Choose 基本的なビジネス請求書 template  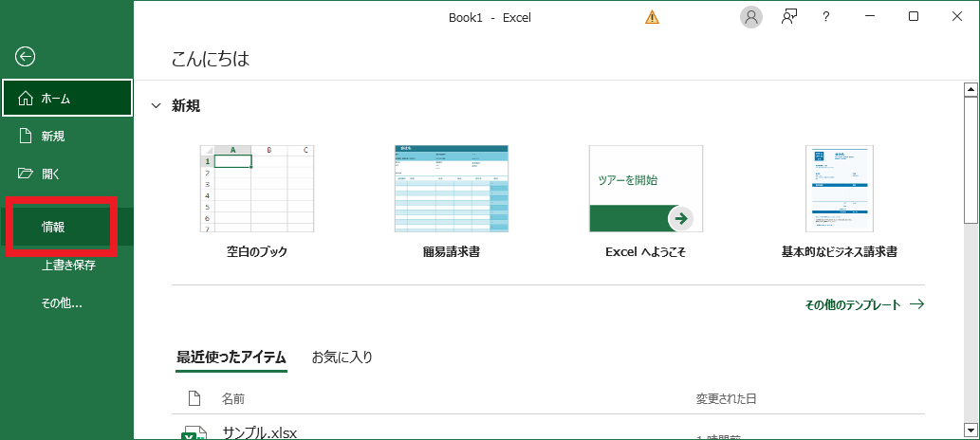tap(840, 189)
